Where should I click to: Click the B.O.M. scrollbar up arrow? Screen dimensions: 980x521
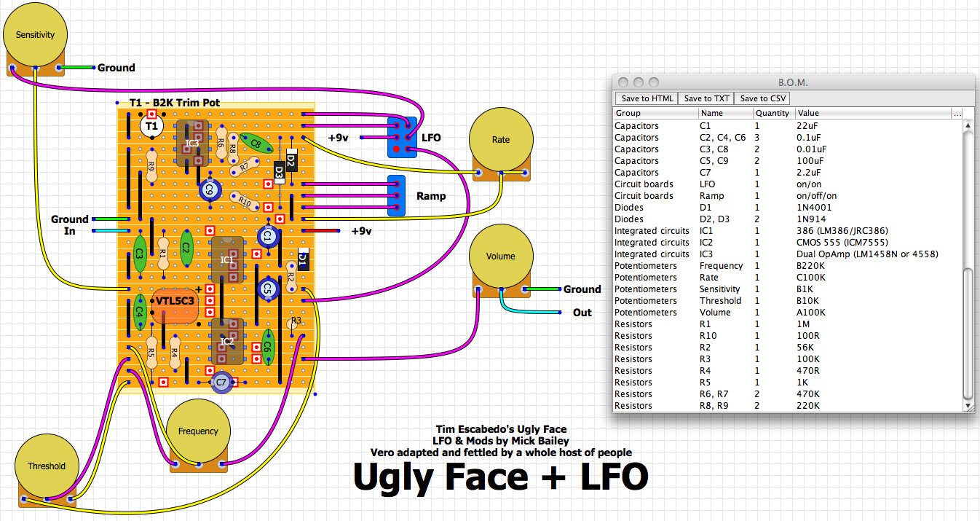[x=968, y=126]
